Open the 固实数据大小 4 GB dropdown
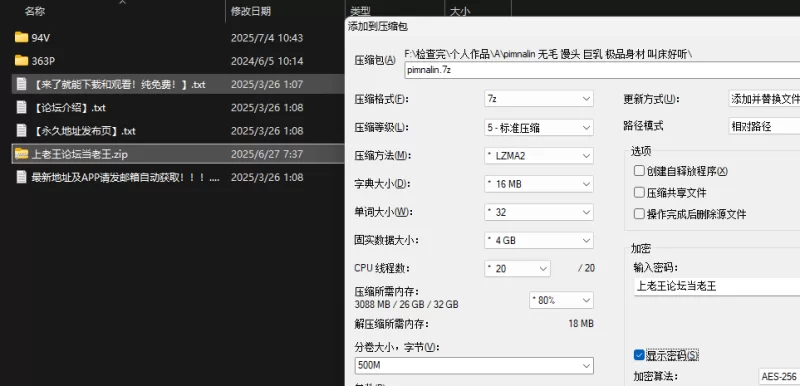This screenshot has height=386, width=800. coord(538,240)
